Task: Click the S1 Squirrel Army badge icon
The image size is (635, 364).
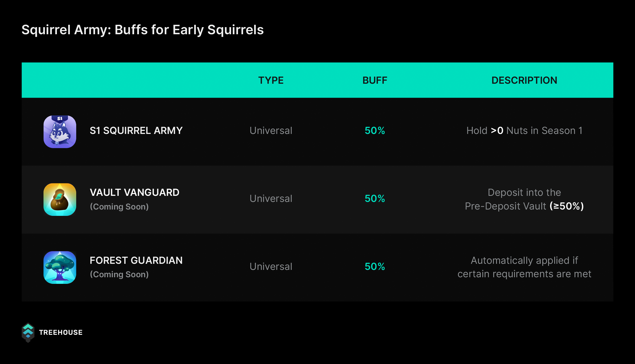Action: tap(60, 132)
